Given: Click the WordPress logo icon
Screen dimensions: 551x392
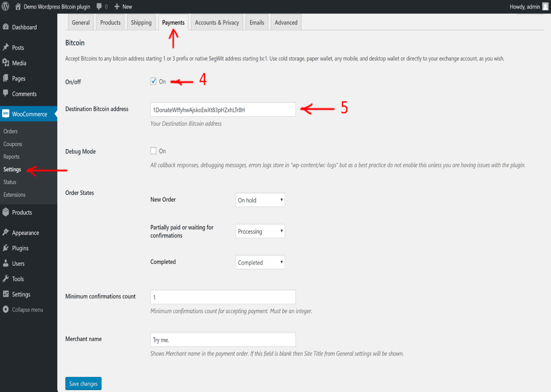Looking at the screenshot, I should point(6,6).
